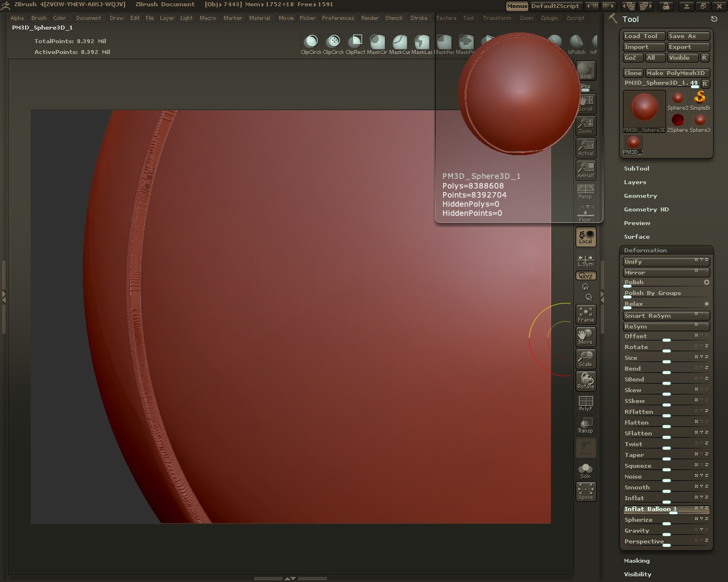This screenshot has height=582, width=728.
Task: Select the large PM3D_Sphere3D tool thumbnail
Action: (644, 111)
